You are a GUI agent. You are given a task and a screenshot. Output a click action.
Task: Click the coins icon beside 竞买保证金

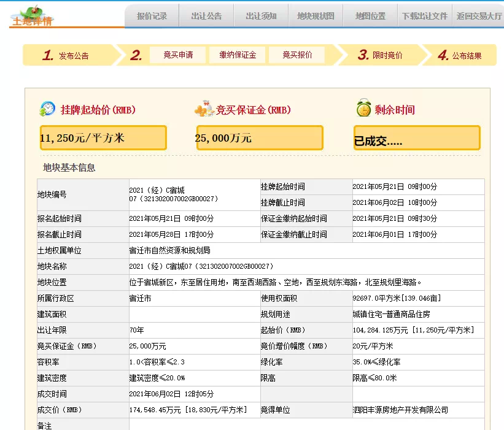[x=204, y=110]
